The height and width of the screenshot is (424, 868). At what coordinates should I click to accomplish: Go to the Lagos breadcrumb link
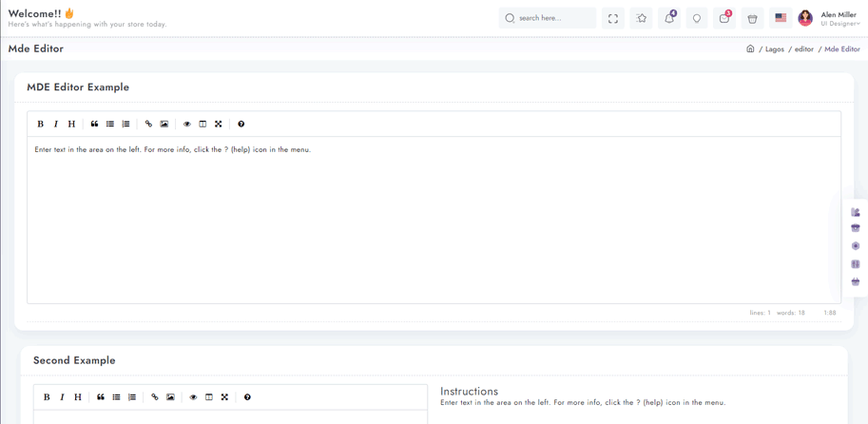coord(775,49)
